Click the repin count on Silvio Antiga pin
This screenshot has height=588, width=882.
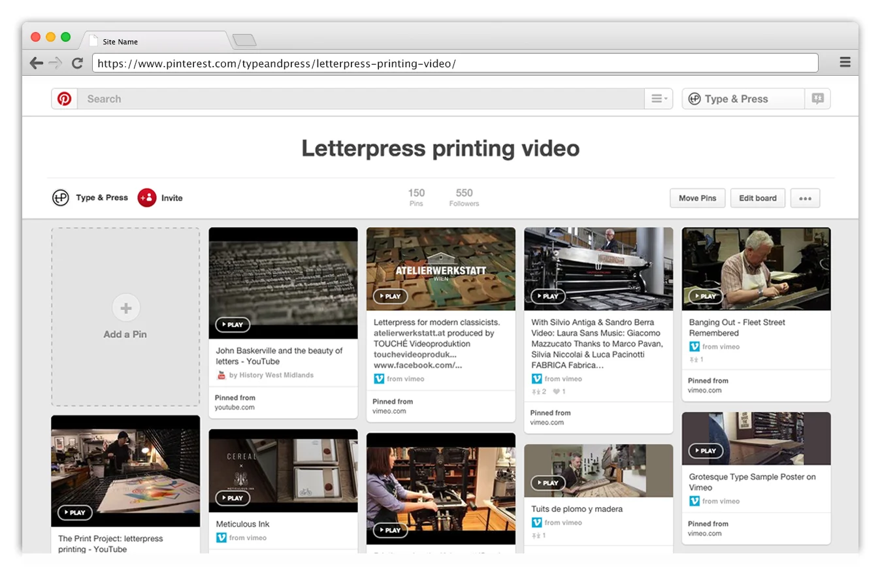click(x=539, y=392)
